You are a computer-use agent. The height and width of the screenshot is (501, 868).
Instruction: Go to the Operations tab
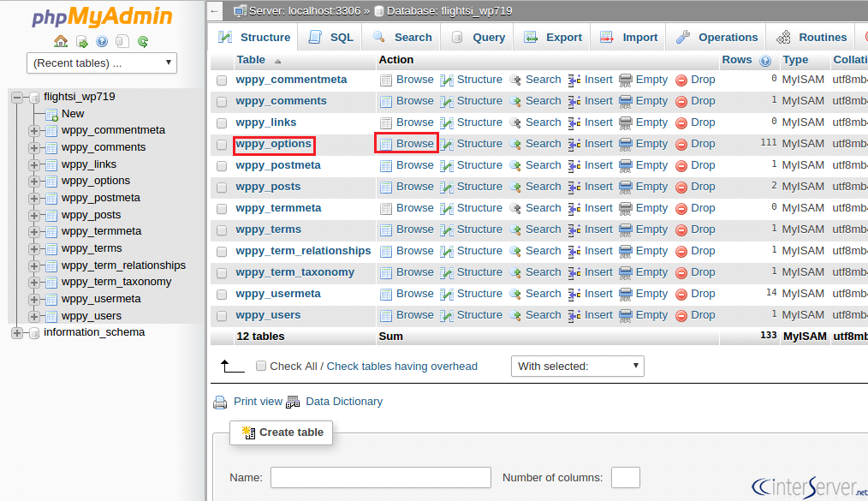coord(716,37)
